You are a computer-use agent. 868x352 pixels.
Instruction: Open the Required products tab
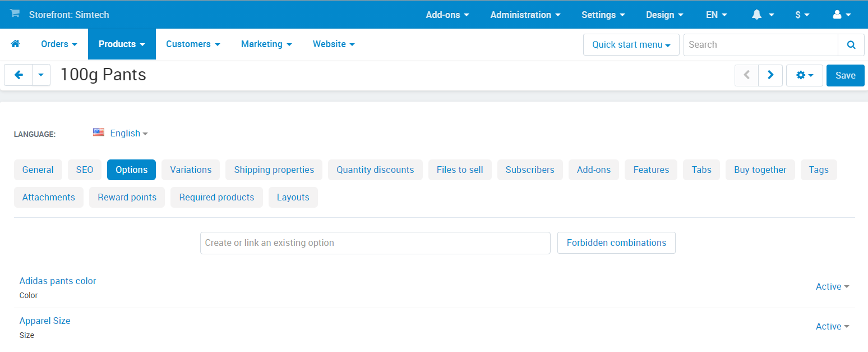pyautogui.click(x=216, y=197)
